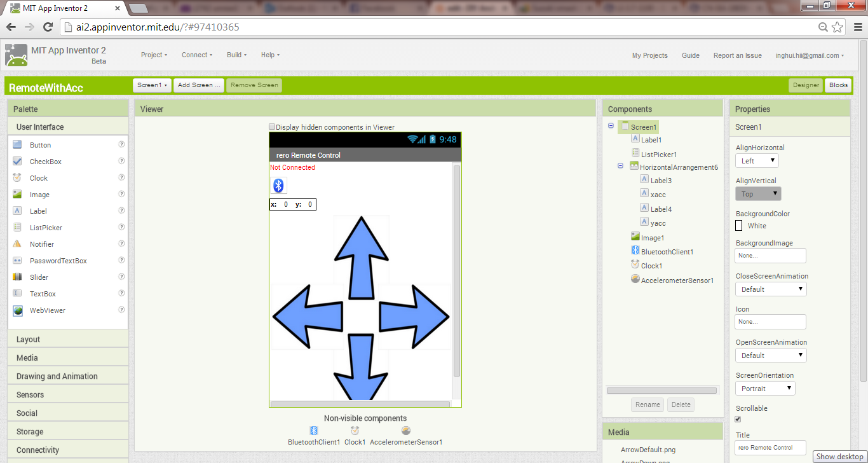
Task: Expand the Layout palette section
Action: (x=68, y=340)
